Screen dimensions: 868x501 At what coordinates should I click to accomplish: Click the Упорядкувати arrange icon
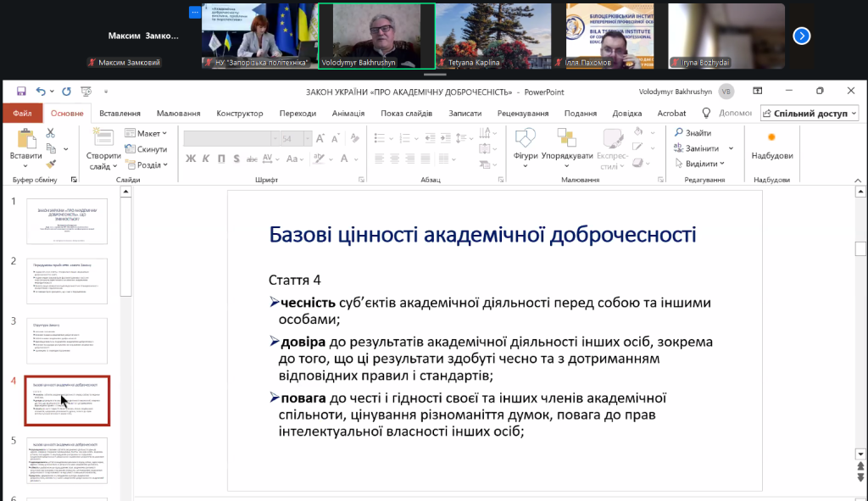[x=566, y=146]
